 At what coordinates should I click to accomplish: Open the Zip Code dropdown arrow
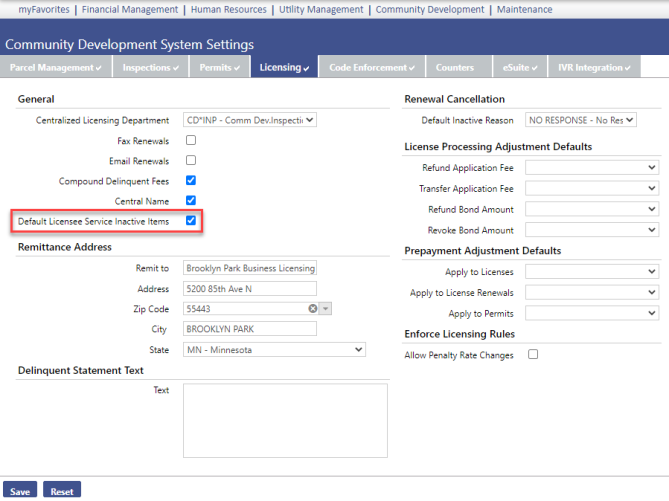(x=326, y=309)
